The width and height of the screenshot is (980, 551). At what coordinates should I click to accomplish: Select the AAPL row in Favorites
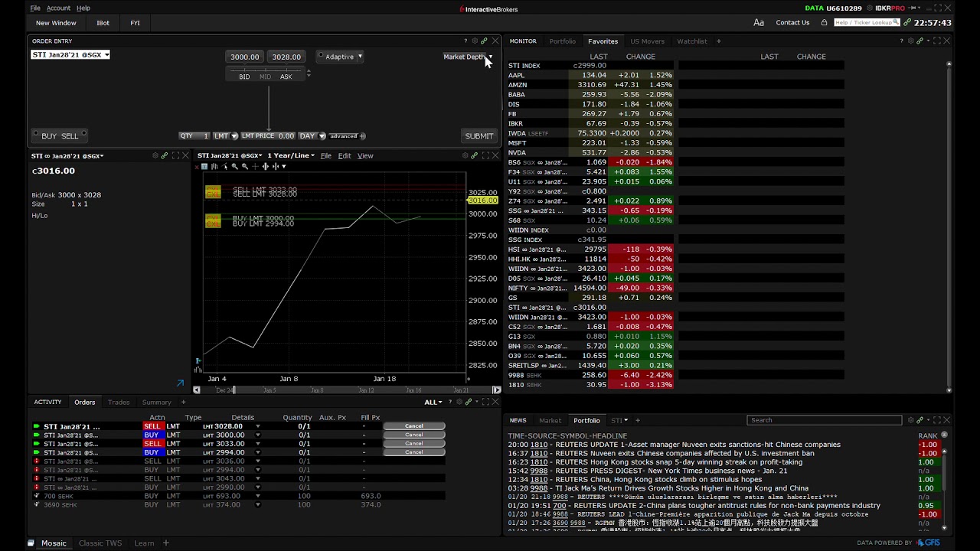point(590,75)
